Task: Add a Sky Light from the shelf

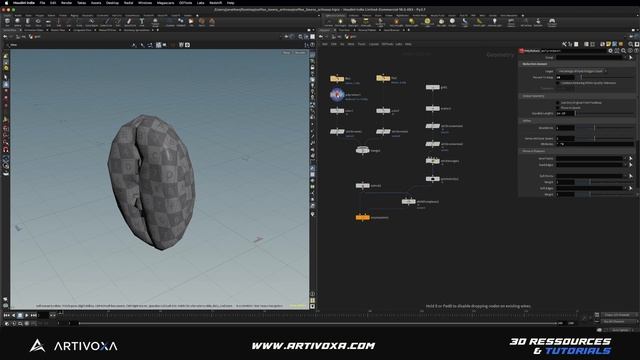Action: tap(441, 22)
